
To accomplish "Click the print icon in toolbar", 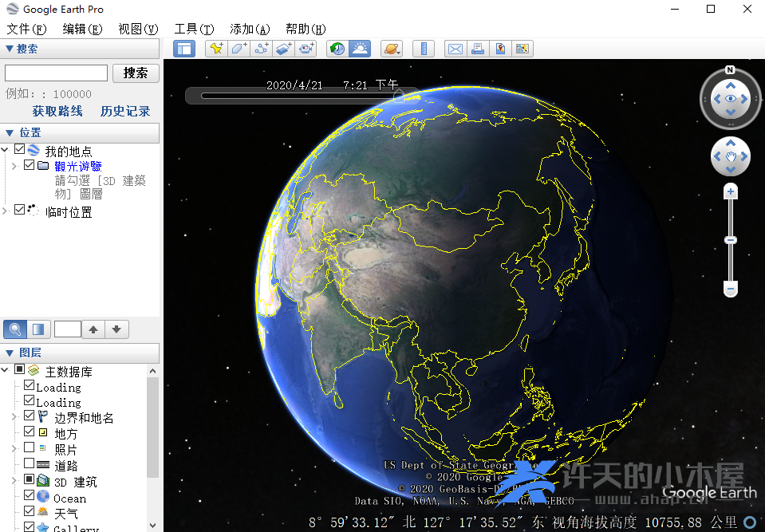I will point(478,49).
